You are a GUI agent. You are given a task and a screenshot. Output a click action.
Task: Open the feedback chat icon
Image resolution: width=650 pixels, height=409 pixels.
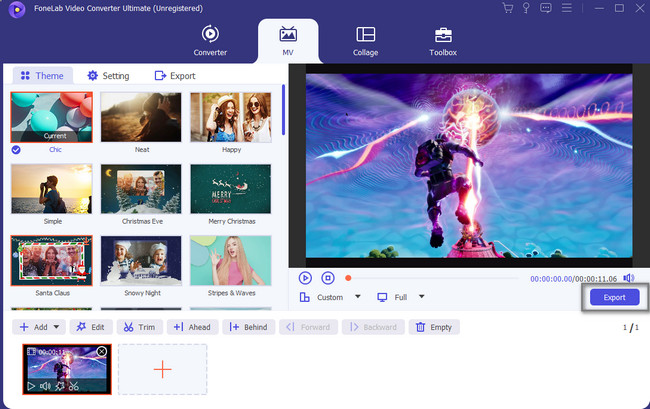click(x=546, y=8)
